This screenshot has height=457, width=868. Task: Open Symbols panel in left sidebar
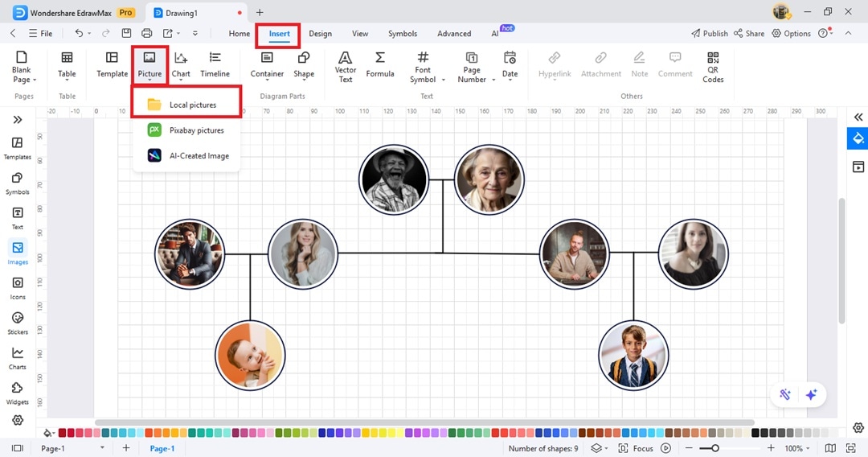(x=17, y=183)
